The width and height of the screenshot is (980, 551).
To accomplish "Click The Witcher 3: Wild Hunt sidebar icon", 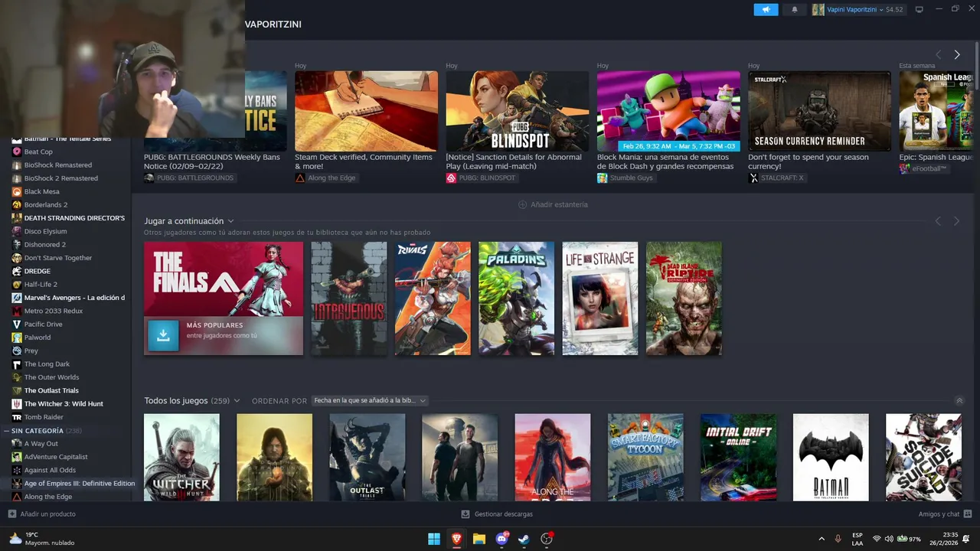I will (17, 404).
